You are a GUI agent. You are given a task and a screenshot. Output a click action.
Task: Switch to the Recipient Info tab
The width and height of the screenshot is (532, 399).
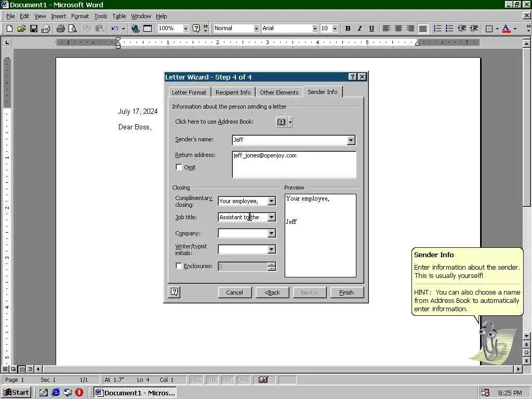(x=233, y=92)
